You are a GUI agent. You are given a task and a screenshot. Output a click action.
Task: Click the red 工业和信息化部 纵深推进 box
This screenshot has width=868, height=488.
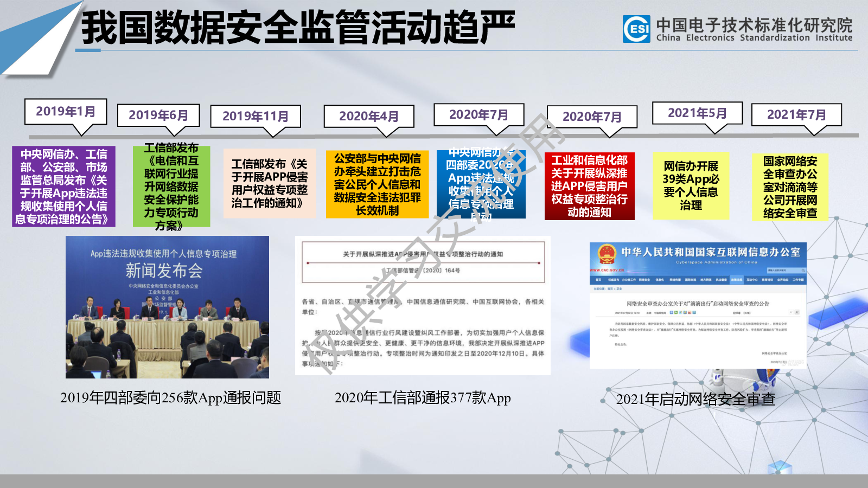click(590, 186)
